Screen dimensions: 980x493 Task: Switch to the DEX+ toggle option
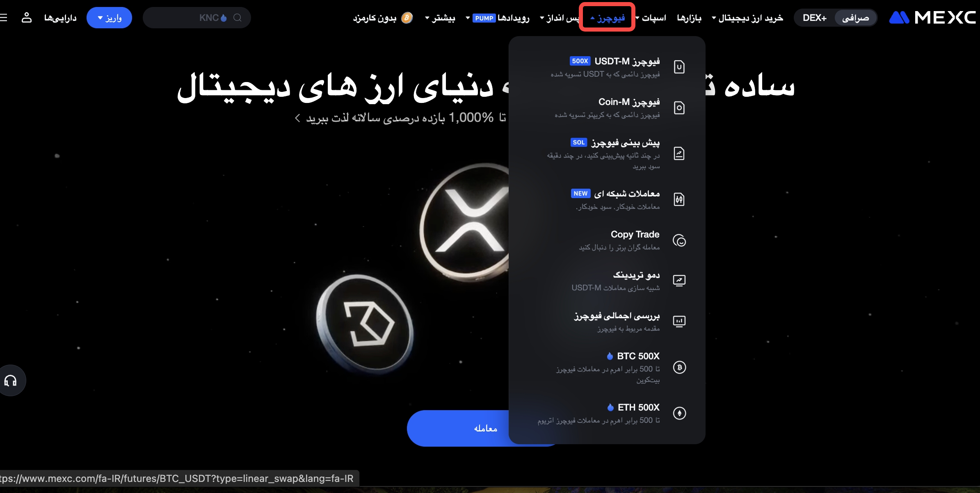[x=814, y=18]
